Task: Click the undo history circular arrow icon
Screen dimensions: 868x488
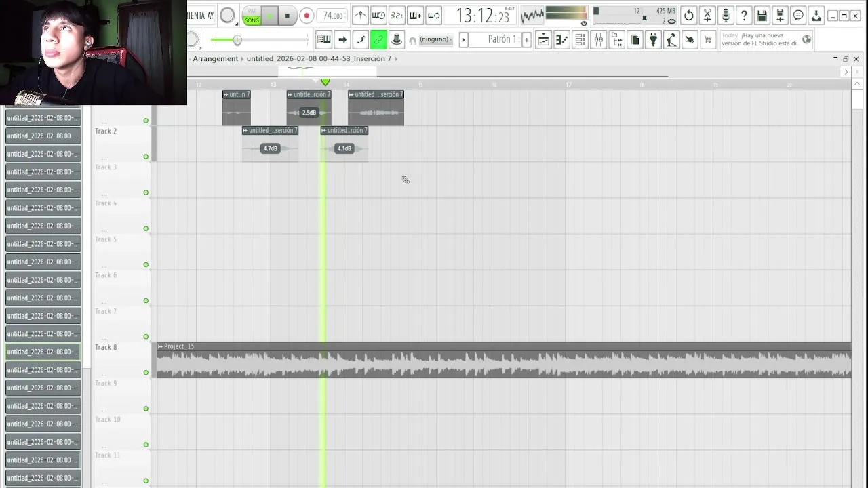Action: click(689, 15)
